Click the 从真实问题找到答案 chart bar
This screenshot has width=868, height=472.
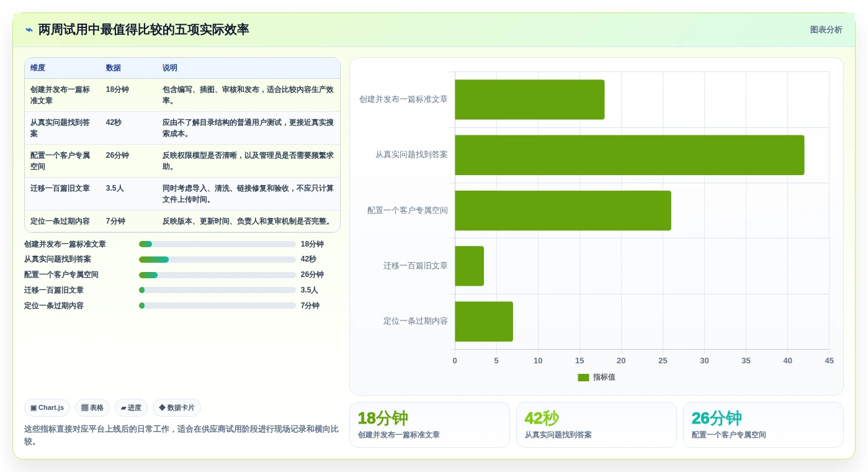coord(629,155)
